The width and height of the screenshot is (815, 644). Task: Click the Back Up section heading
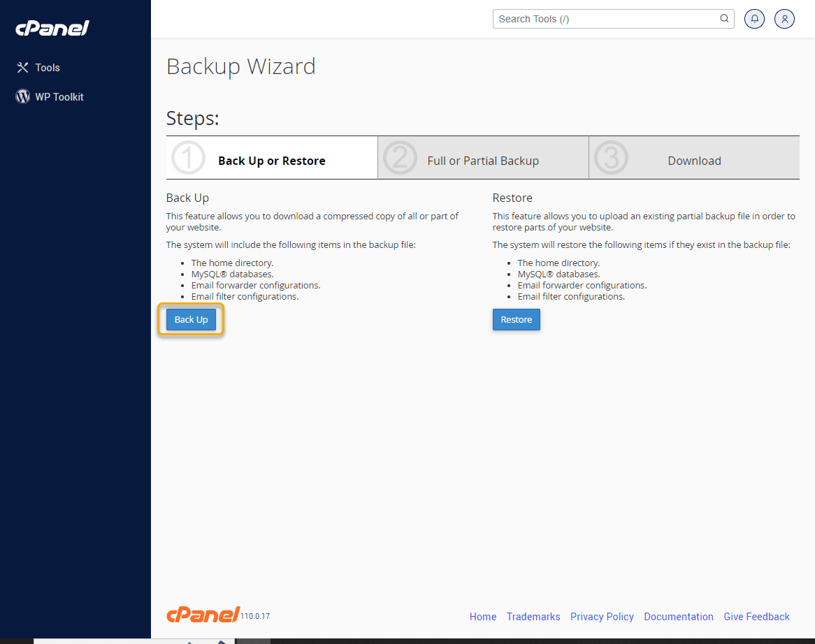[x=187, y=198]
